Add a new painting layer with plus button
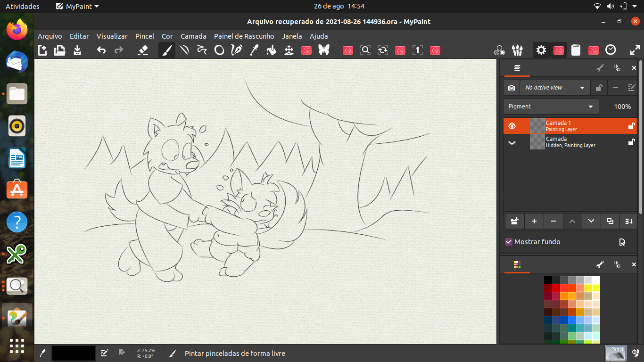Image resolution: width=644 pixels, height=362 pixels. [x=534, y=221]
